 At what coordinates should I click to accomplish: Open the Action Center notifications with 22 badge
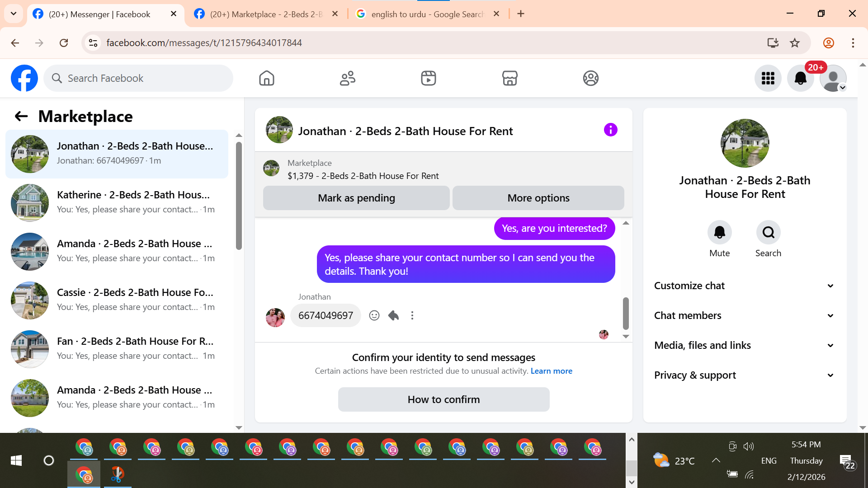(847, 462)
